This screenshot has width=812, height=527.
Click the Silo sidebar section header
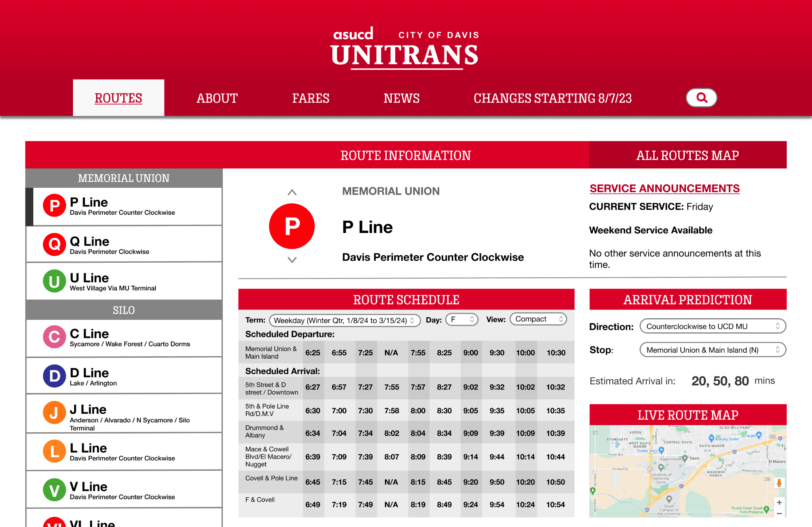coord(124,310)
